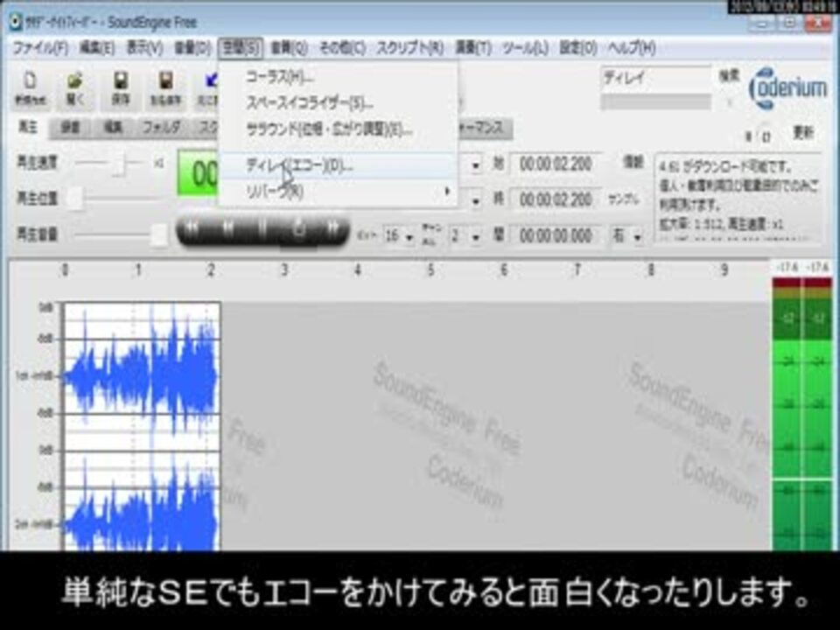Image resolution: width=840 pixels, height=630 pixels.
Task: Click the search box containing ディレイ
Action: (655, 78)
